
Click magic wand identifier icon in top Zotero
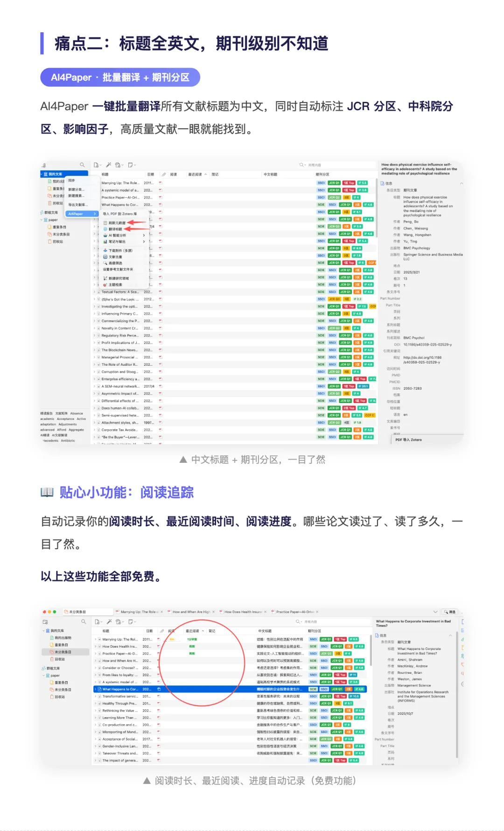tap(108, 165)
